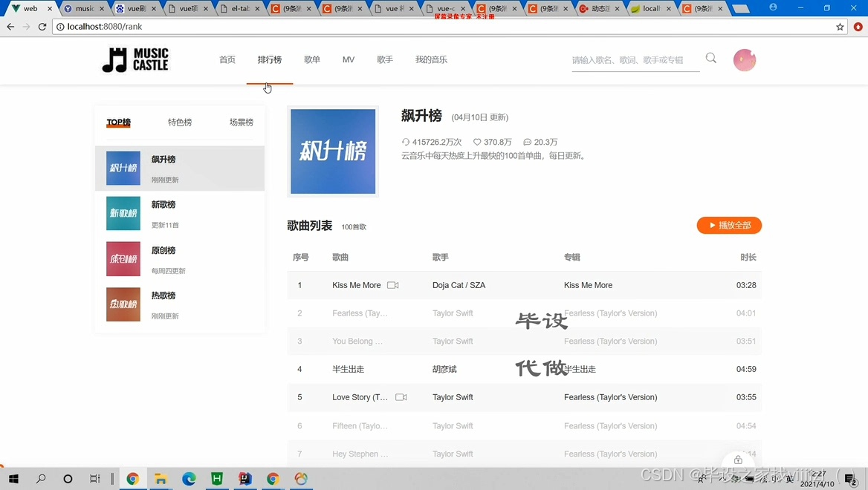Click the large 飙升榜 cover image
This screenshot has height=490, width=868.
pos(333,151)
